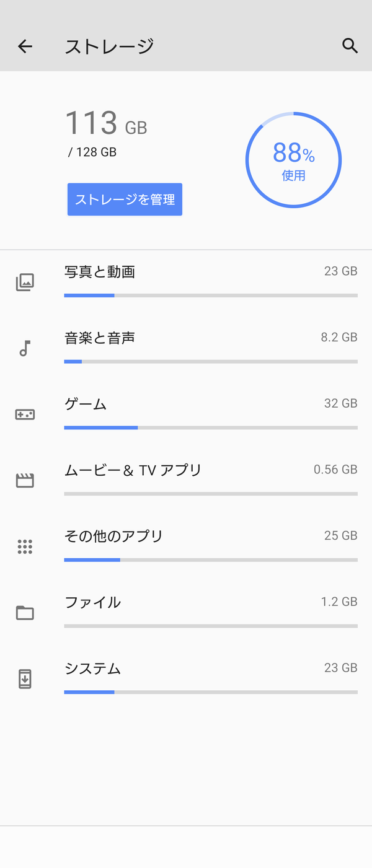Click the ストレージを管理 button
This screenshot has width=372, height=868.
[x=125, y=199]
